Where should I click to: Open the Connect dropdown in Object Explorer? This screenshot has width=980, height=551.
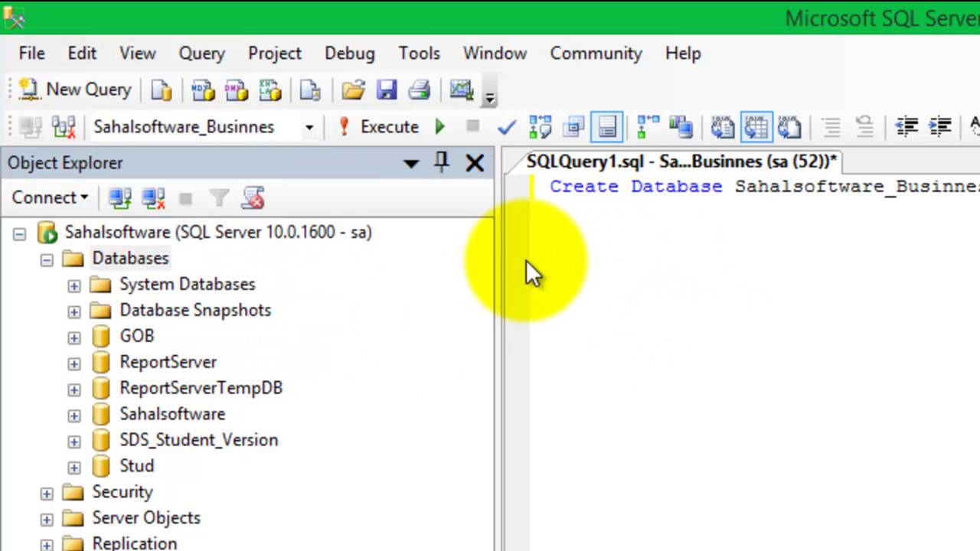click(50, 197)
